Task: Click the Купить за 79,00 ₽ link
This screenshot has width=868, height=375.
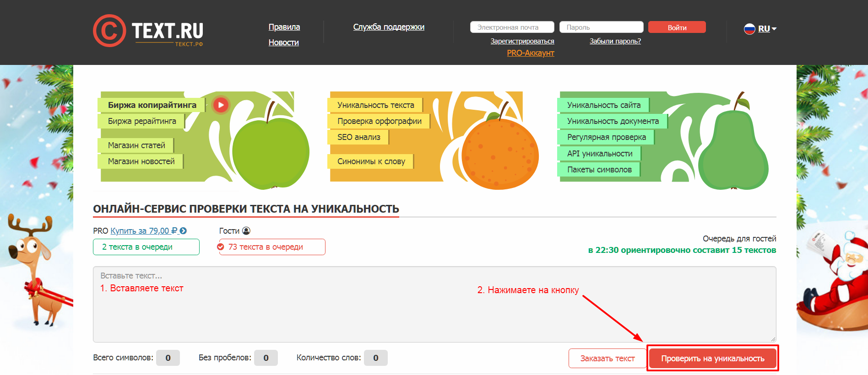Action: pos(144,231)
